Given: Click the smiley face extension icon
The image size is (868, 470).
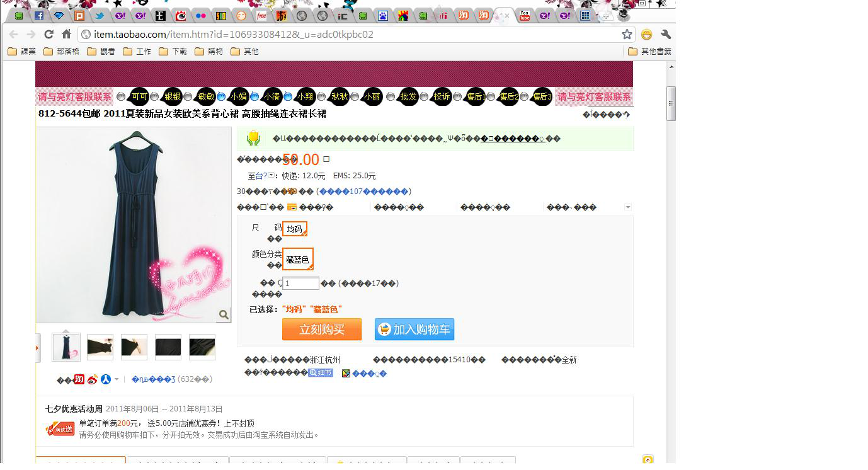Looking at the screenshot, I should click(x=646, y=34).
